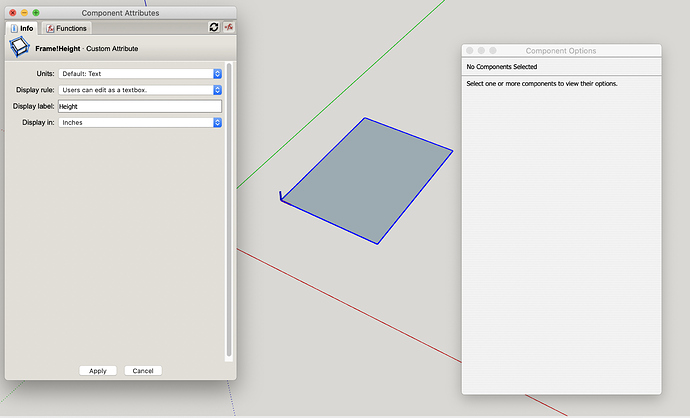The image size is (690, 418).
Task: Zoom the Component Attributes window with the green button
Action: pos(36,13)
